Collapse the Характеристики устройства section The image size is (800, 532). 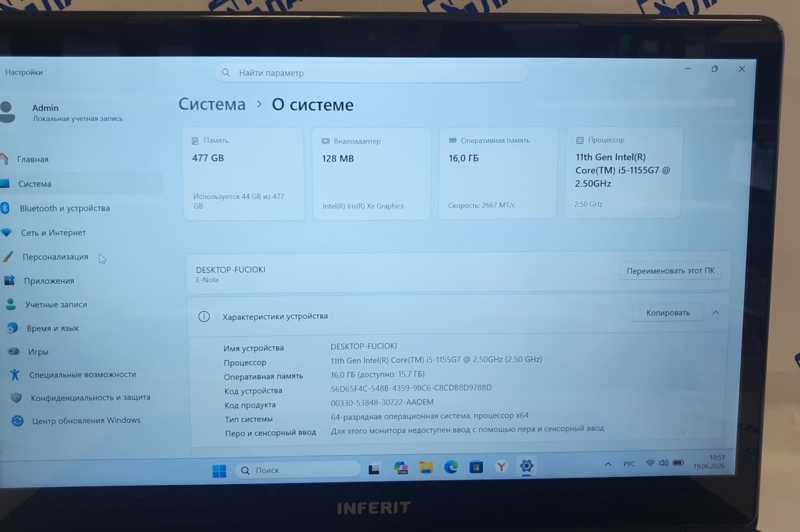pyautogui.click(x=716, y=313)
